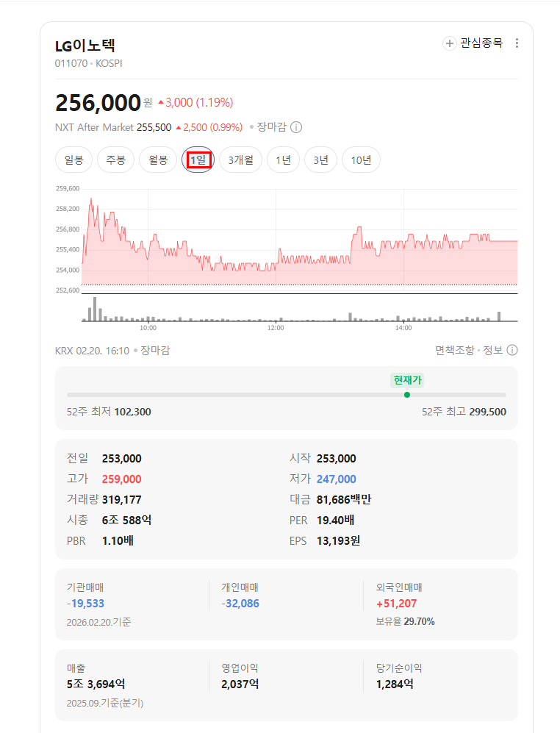This screenshot has height=733, width=560.
Task: Click the EPS 13,193원 value
Action: click(339, 541)
